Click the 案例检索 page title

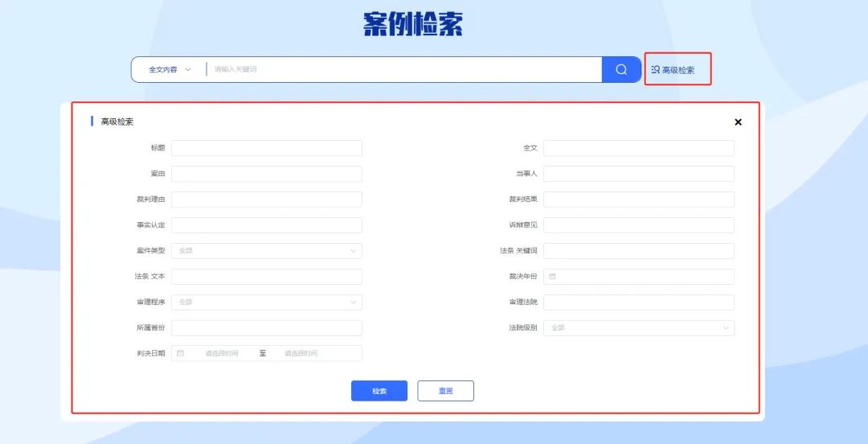413,24
